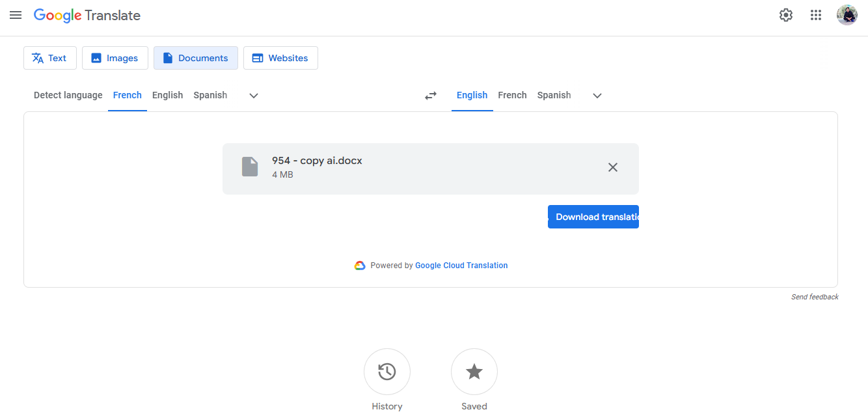Click the document file icon
The image size is (868, 412).
coord(250,167)
